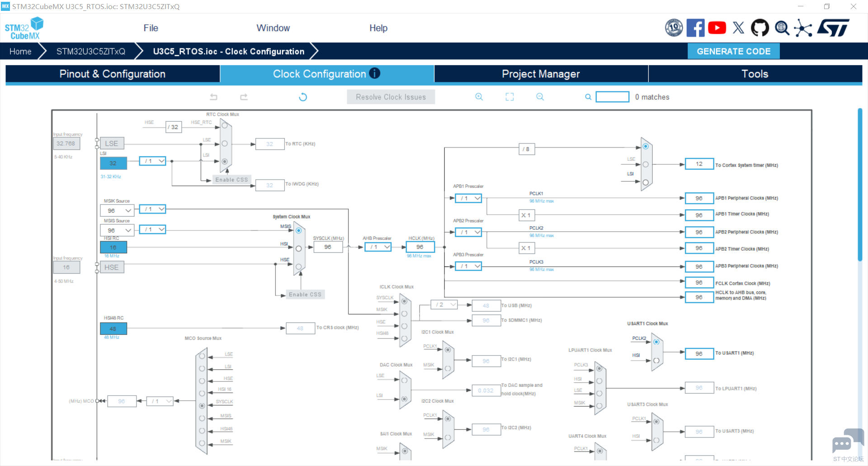Switch to Project Manager tab
Viewport: 868px width, 466px height.
[541, 74]
